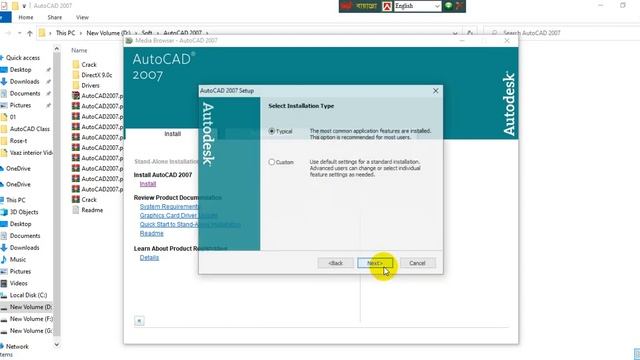640x360 pixels.
Task: Open Music under This PC
Action: (18, 260)
